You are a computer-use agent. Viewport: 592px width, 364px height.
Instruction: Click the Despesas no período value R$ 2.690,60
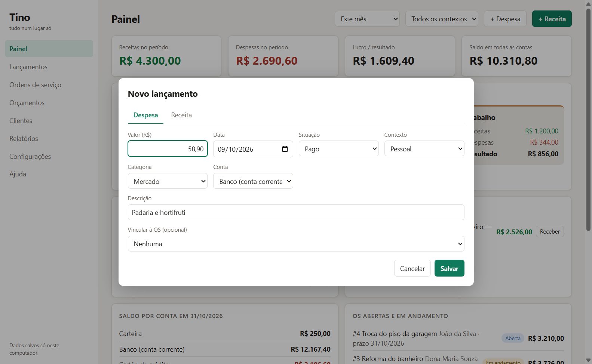267,61
